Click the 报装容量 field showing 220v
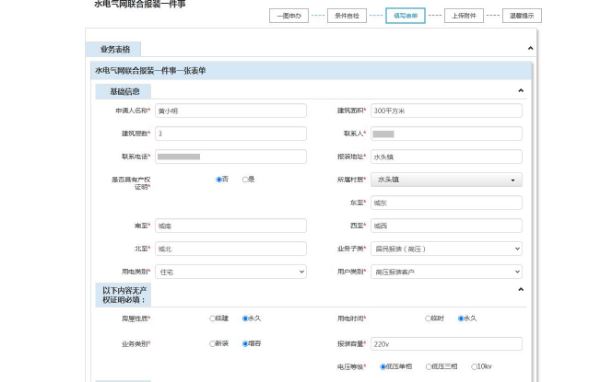This screenshot has height=382, width=600. click(x=446, y=344)
